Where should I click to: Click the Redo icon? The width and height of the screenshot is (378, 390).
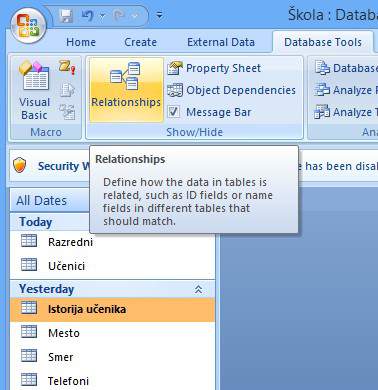[119, 15]
